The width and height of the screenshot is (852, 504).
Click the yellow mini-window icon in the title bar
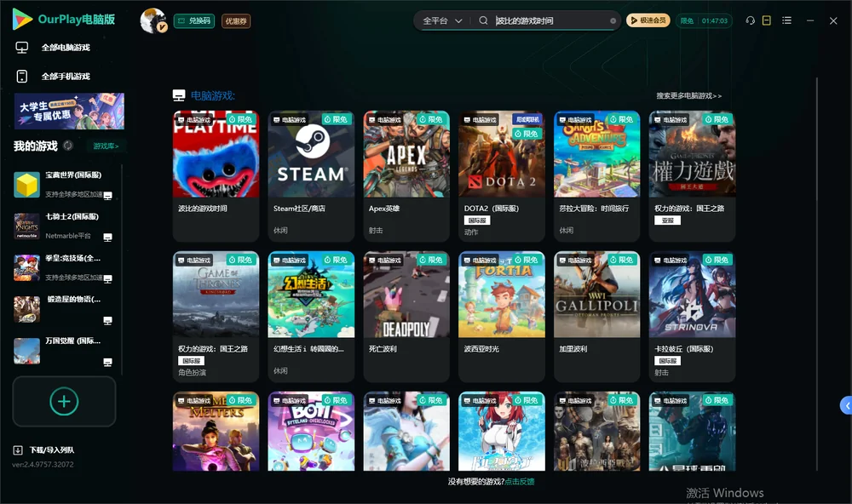(x=767, y=20)
